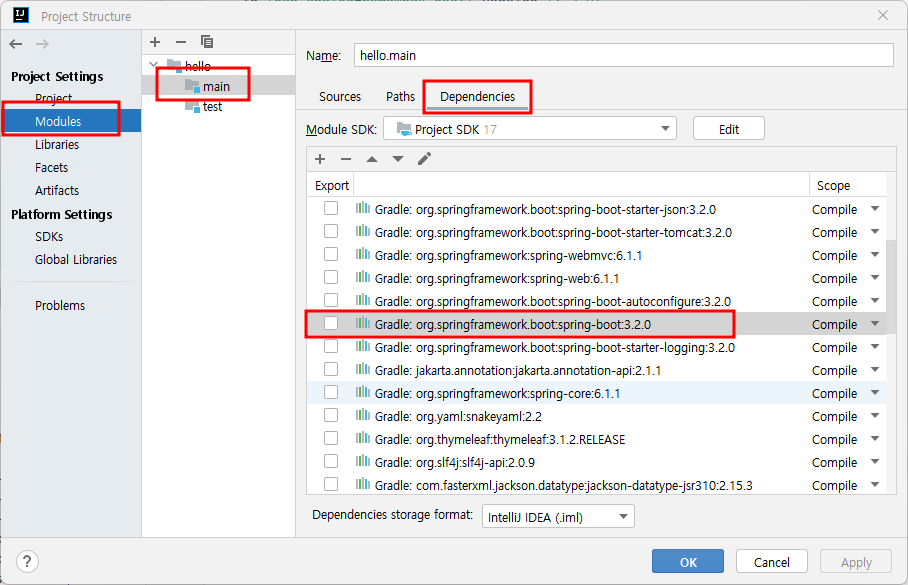Open scope dropdown for spring-boot-starter-json
The image size is (908, 585).
[874, 209]
